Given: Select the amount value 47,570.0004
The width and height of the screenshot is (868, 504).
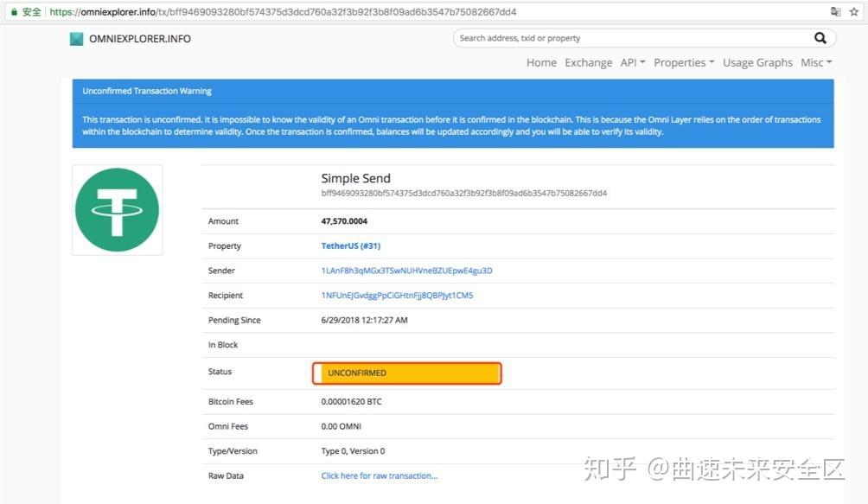Looking at the screenshot, I should tap(344, 221).
